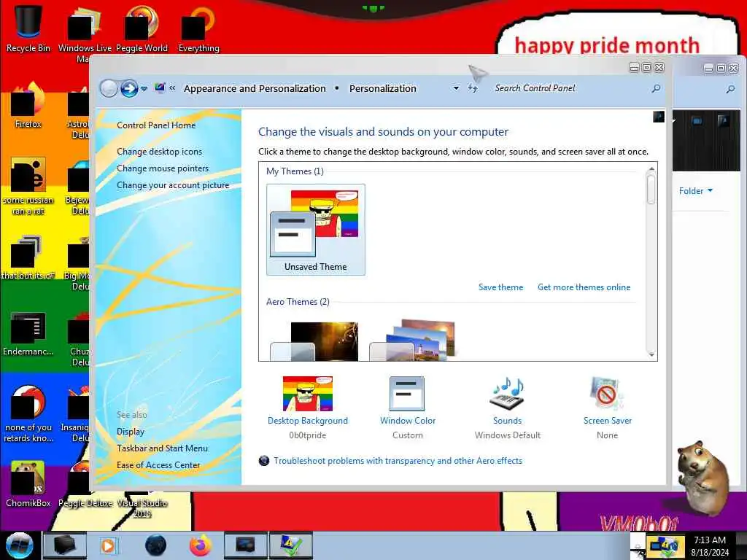747x560 pixels.
Task: Select Appearance and Personalization breadcrumb
Action: (x=255, y=88)
